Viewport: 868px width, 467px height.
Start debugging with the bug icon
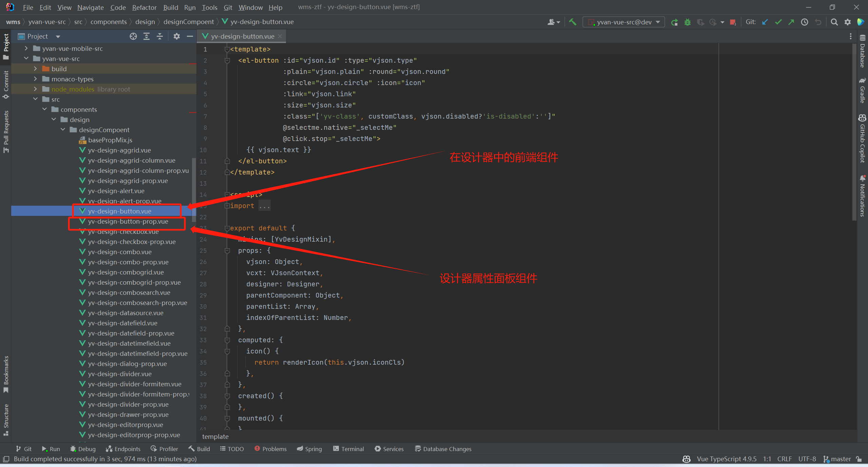(688, 22)
